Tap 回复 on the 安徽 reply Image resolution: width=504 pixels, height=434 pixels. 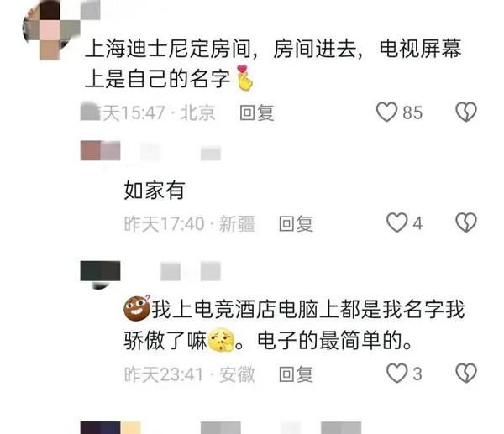(x=296, y=374)
